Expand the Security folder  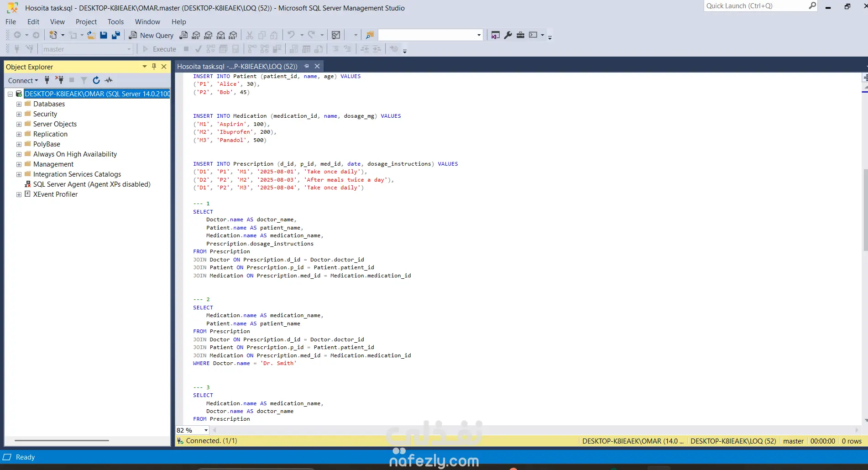click(x=19, y=114)
